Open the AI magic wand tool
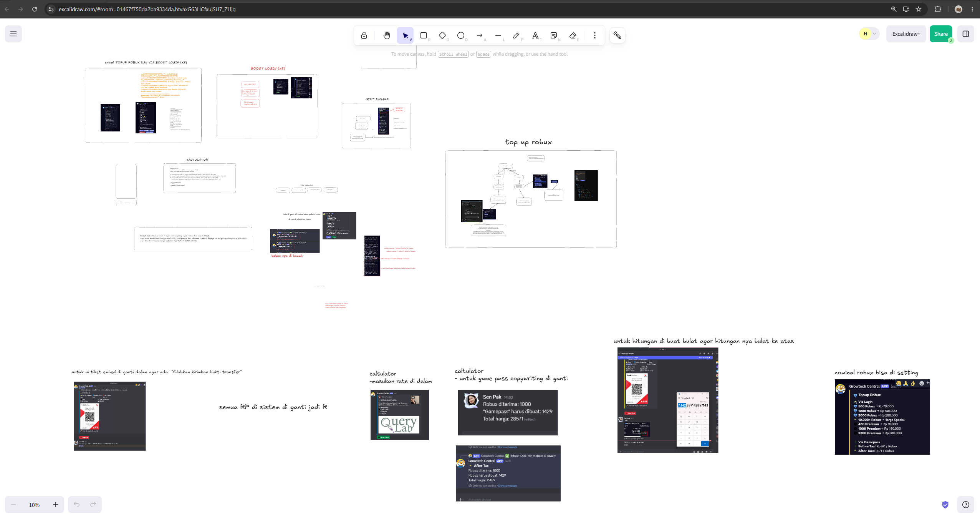The image size is (980, 515). click(617, 35)
